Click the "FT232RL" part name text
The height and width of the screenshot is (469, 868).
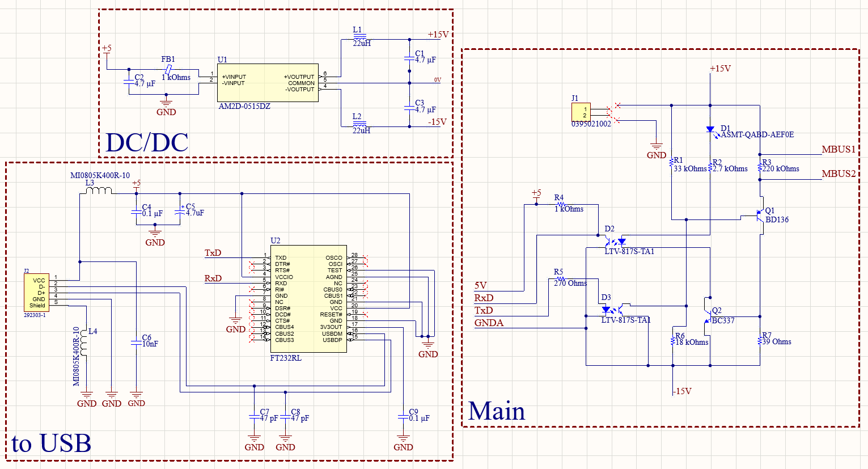point(286,358)
